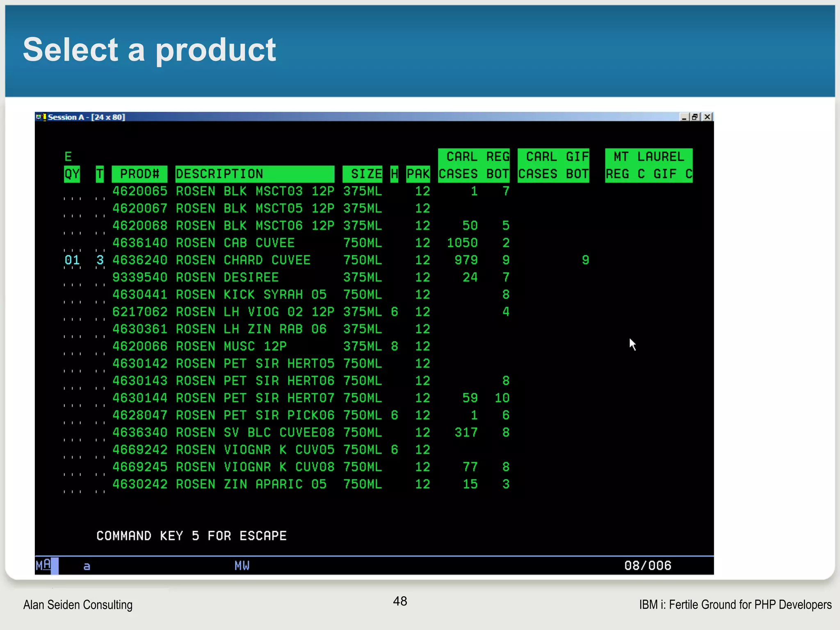Click product number 4620065
This screenshot has width=840, height=630.
pyautogui.click(x=140, y=191)
